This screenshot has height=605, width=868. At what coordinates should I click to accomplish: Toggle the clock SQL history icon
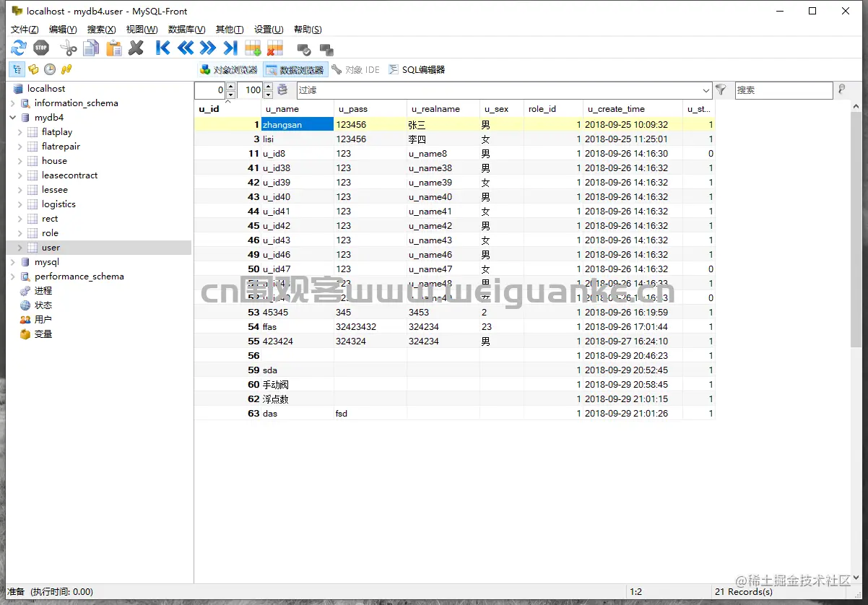[x=50, y=69]
